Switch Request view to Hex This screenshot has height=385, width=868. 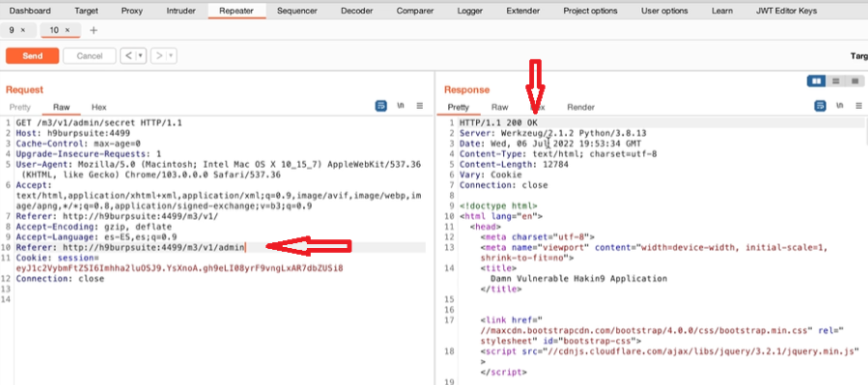98,107
